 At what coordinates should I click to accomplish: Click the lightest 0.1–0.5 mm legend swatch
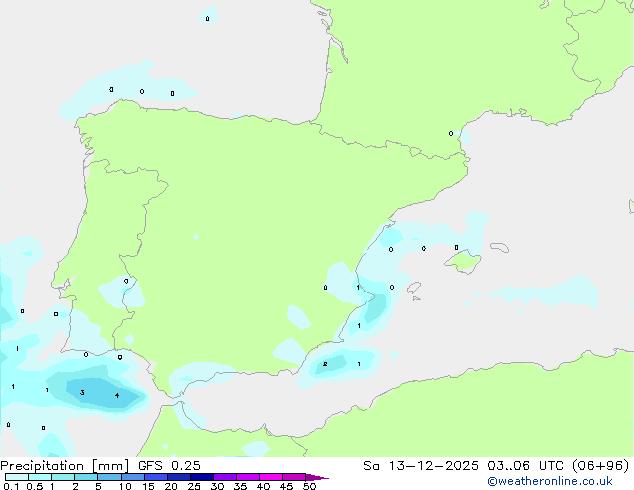click(x=17, y=477)
